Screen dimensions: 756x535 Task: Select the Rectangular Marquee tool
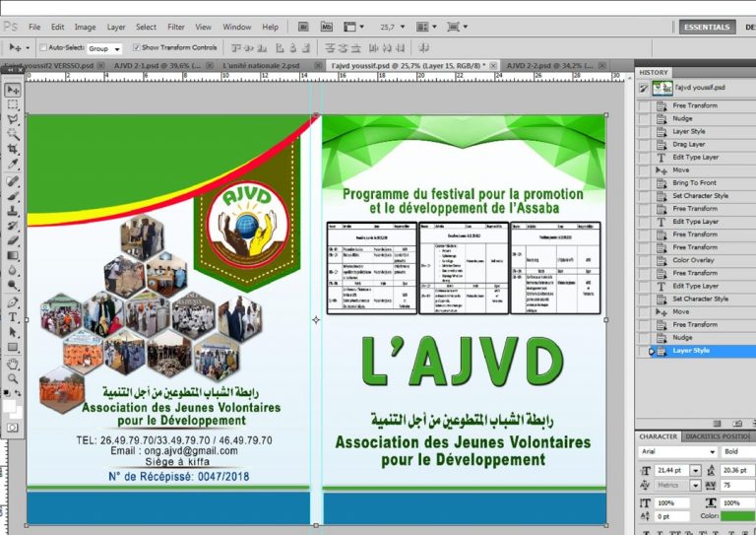point(13,104)
